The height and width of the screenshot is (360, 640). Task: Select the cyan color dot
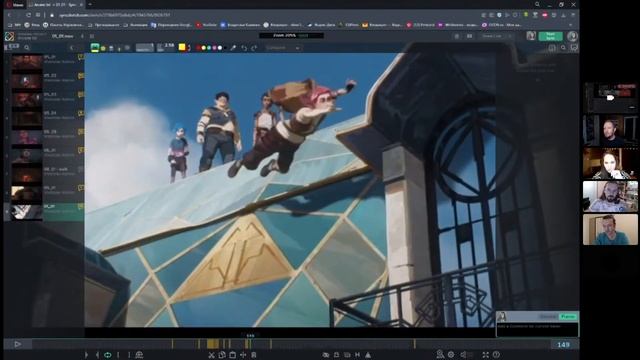tap(209, 48)
